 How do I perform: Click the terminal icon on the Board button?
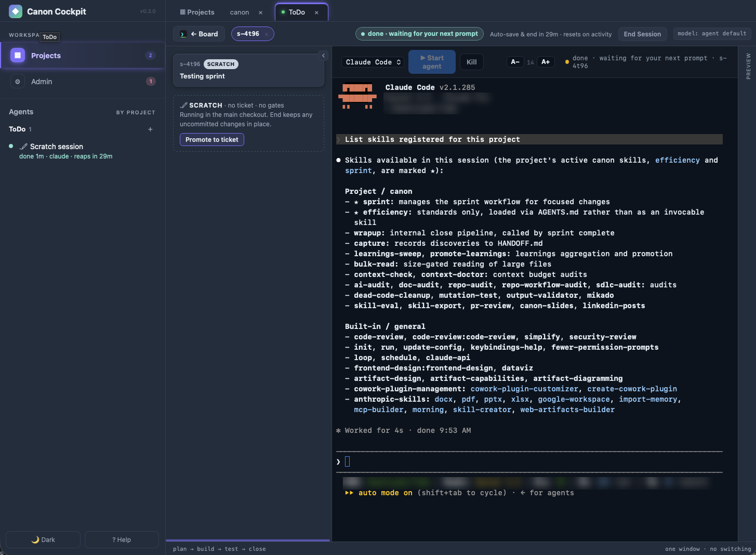pyautogui.click(x=183, y=34)
